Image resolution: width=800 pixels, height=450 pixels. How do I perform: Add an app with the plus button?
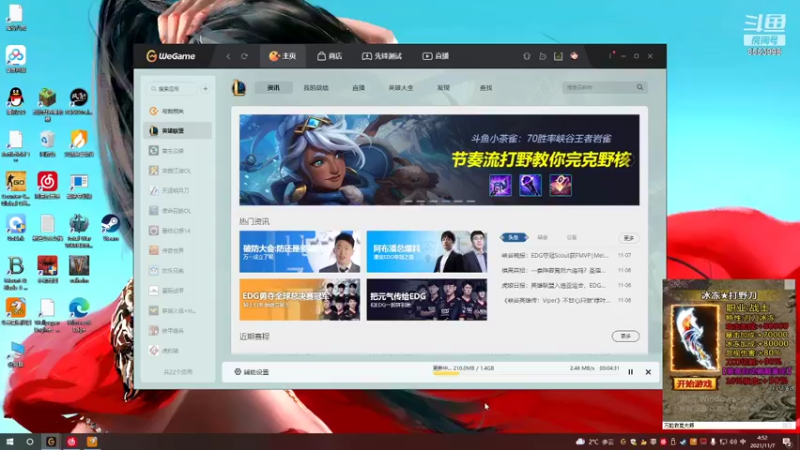[x=205, y=89]
